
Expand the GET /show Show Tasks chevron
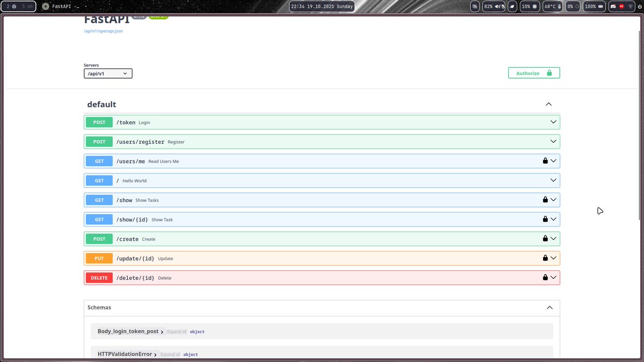click(553, 200)
